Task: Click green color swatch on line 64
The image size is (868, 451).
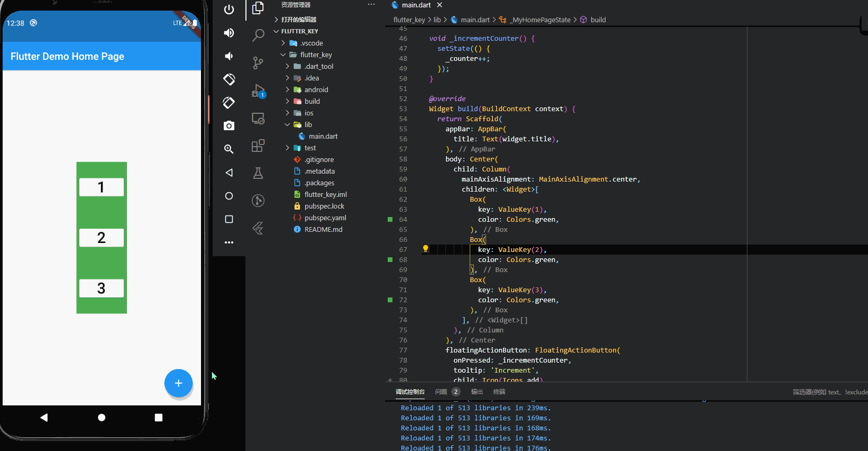Action: 390,219
